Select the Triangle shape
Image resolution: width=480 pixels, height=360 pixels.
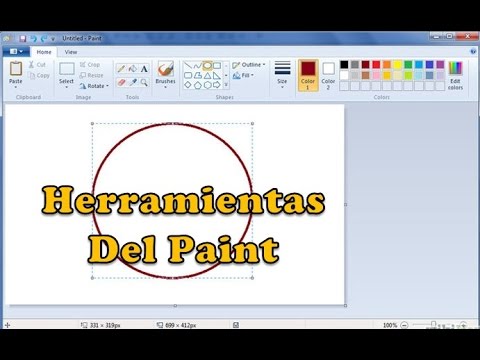[207, 75]
